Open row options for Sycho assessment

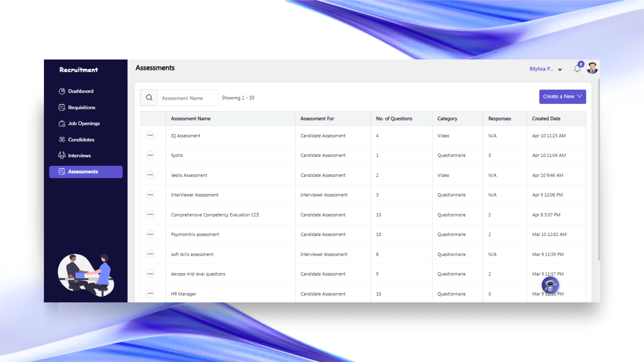(x=150, y=155)
